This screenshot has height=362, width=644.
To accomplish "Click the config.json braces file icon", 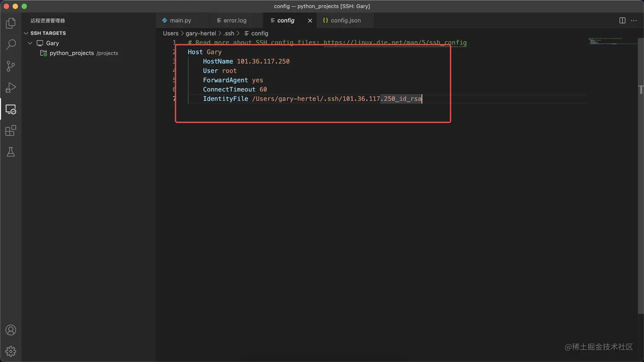I will click(x=325, y=20).
